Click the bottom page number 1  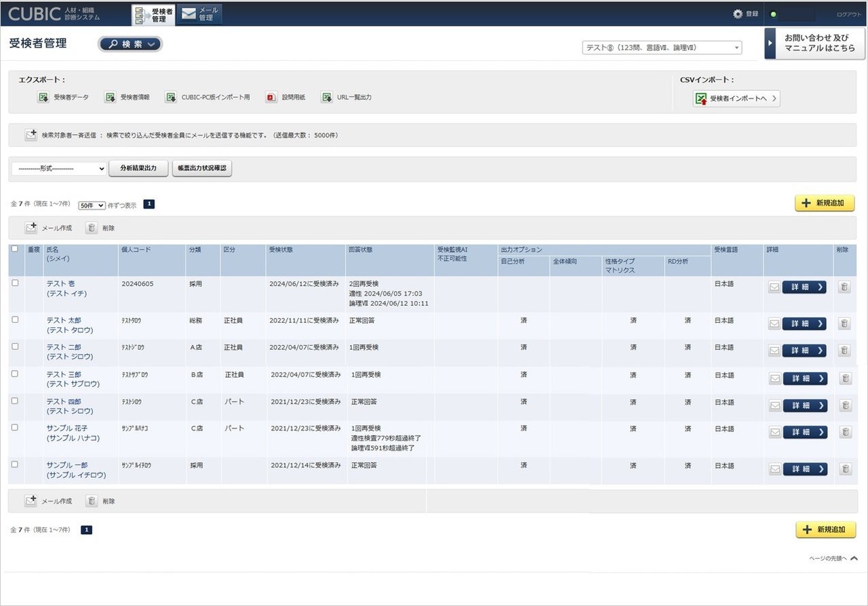pyautogui.click(x=87, y=530)
